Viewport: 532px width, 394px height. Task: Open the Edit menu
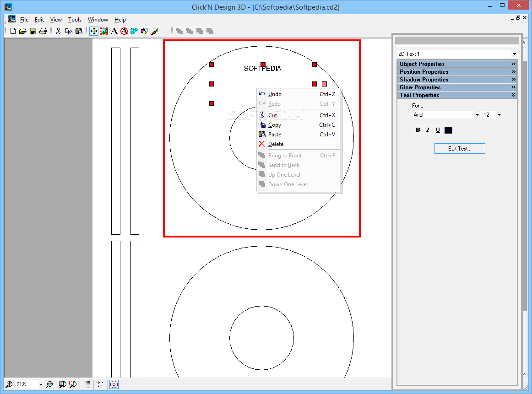coord(39,20)
